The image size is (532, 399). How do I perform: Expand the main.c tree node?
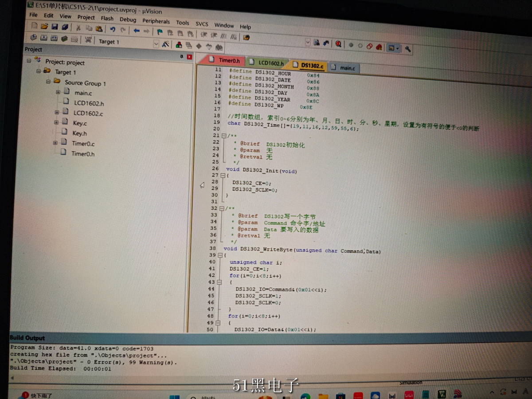coord(58,92)
